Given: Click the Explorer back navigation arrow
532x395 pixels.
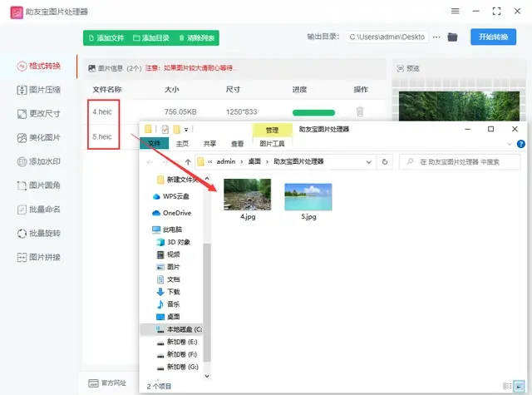Looking at the screenshot, I should 150,162.
